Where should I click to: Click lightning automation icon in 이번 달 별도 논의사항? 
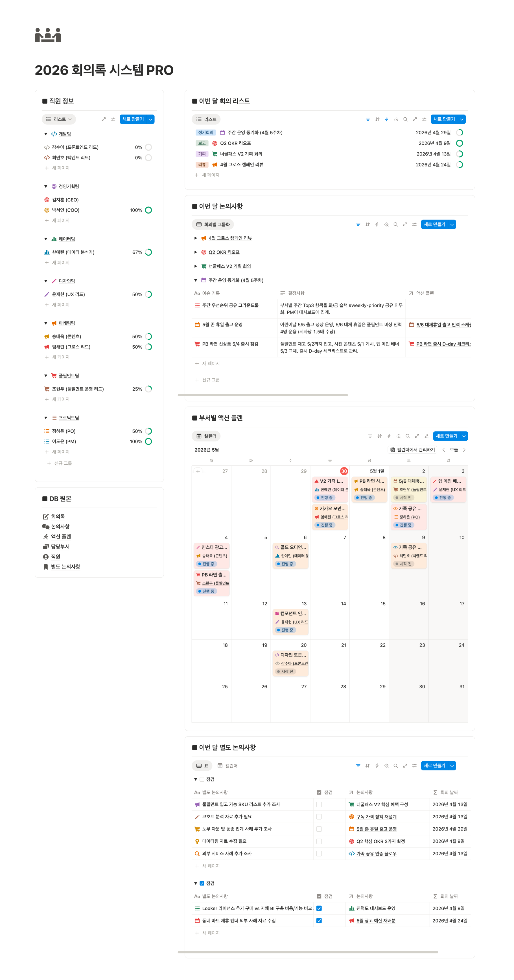point(377,765)
